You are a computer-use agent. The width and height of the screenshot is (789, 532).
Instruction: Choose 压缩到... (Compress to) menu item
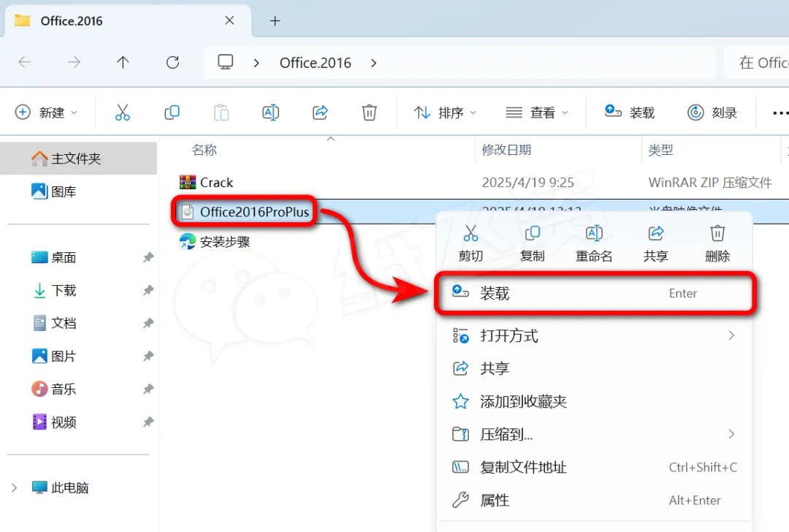click(595, 434)
